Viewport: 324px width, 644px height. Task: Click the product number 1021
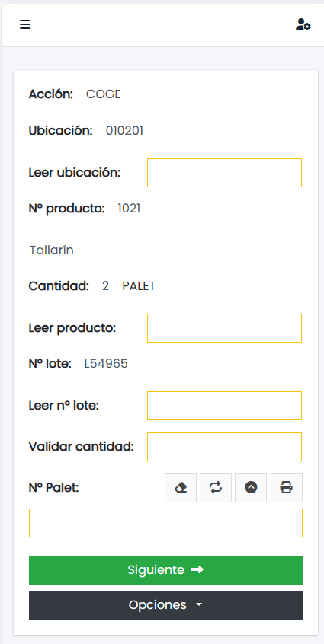point(129,209)
